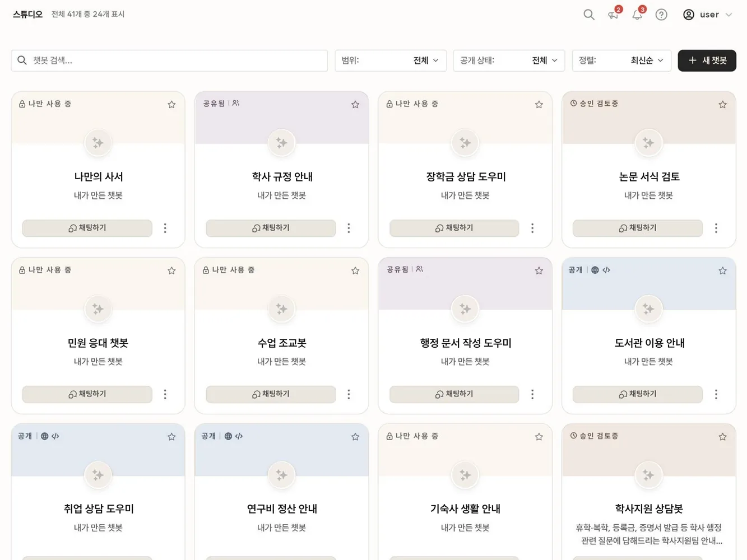This screenshot has width=747, height=560.
Task: Click the 챗봇 검색 search field
Action: point(169,60)
